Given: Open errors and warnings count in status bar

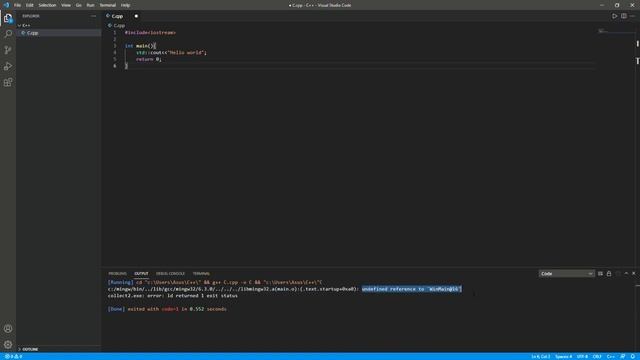Looking at the screenshot, I should coord(13,356).
